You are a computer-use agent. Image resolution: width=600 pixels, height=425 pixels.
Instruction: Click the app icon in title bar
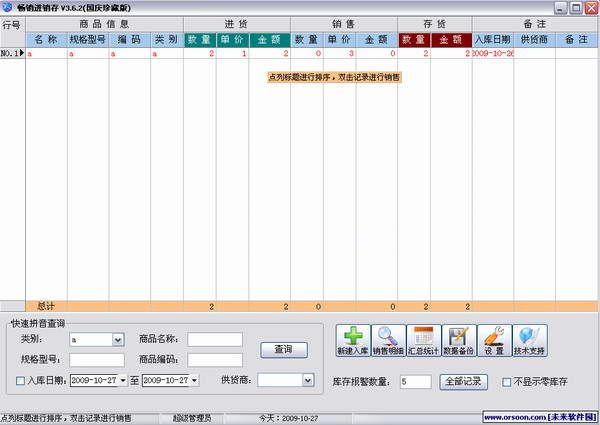coord(8,7)
